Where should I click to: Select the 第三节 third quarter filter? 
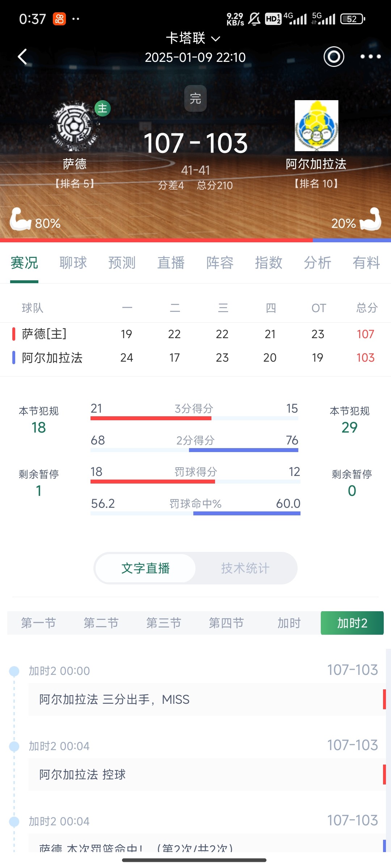(x=164, y=623)
